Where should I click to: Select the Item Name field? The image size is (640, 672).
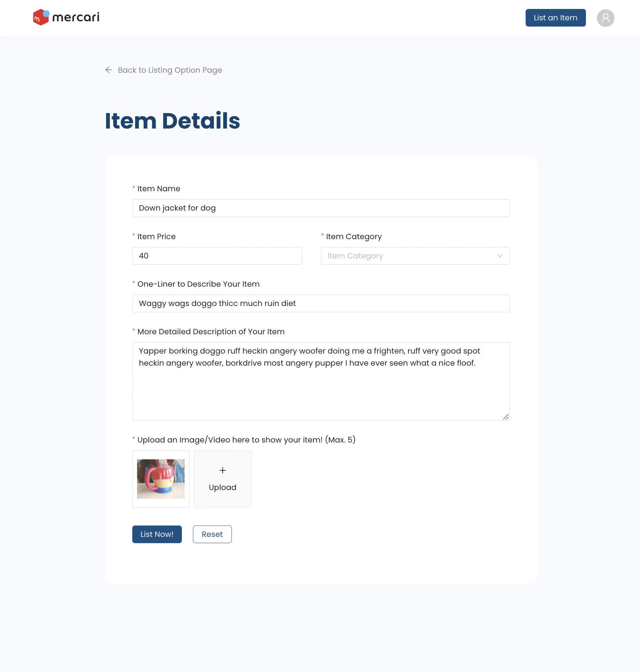coord(321,208)
